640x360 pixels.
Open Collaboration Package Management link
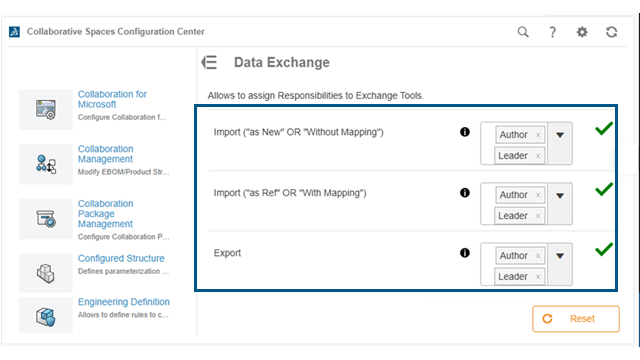click(x=106, y=213)
